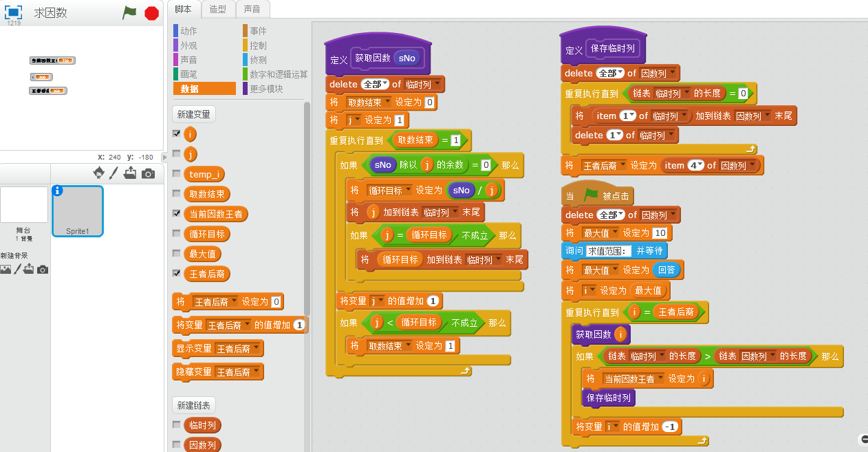Enable the stage monitor for variable j
Viewport: 868px width, 452px height.
[177, 153]
